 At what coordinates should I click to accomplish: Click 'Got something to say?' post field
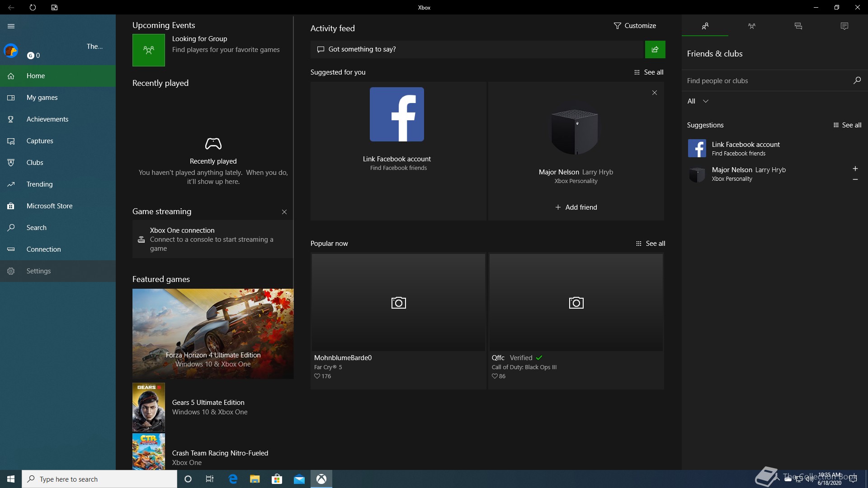pyautogui.click(x=477, y=49)
